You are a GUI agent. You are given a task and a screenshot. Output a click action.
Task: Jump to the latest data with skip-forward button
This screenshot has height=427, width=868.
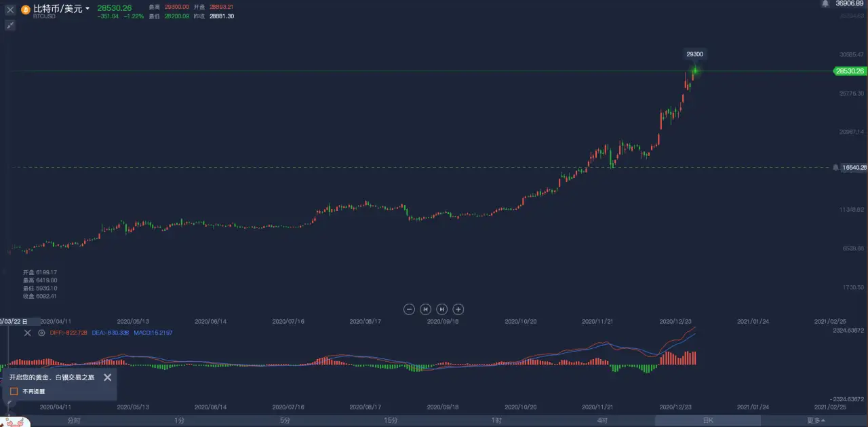[x=441, y=309]
